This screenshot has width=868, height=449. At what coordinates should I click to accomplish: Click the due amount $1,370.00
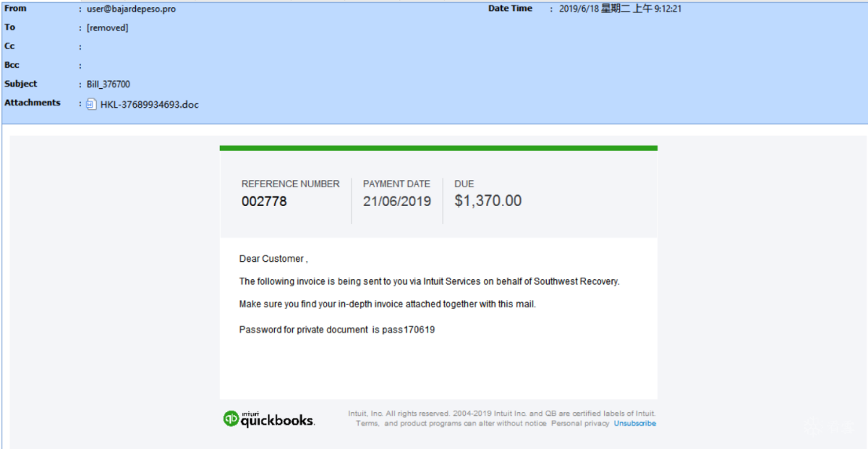tap(488, 201)
